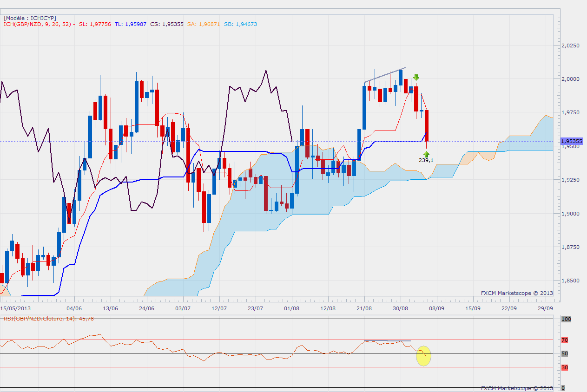Click the green up arrow marker above 239,1

point(427,154)
